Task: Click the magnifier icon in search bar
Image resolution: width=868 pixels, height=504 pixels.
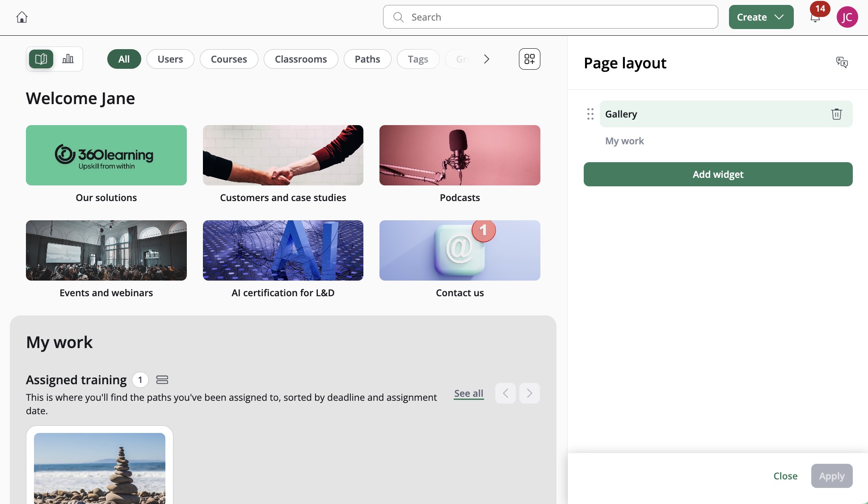Action: tap(398, 17)
